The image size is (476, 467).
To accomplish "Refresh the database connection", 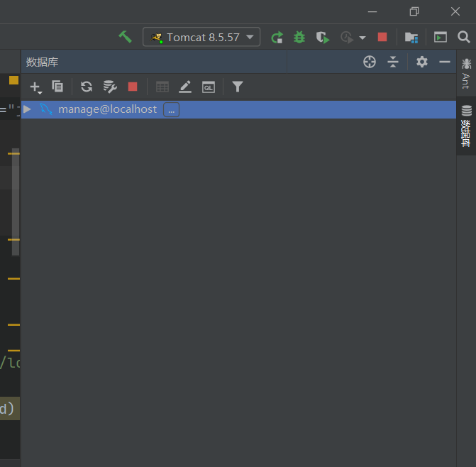I will tap(87, 87).
